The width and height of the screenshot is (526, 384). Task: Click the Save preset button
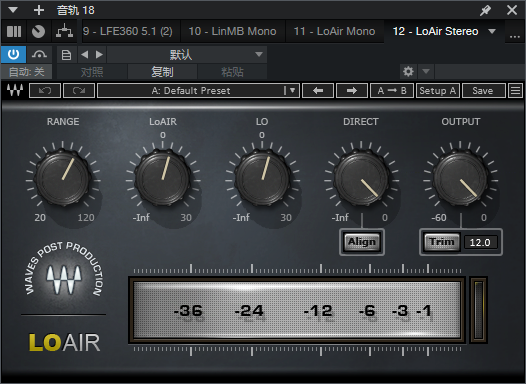pyautogui.click(x=483, y=91)
